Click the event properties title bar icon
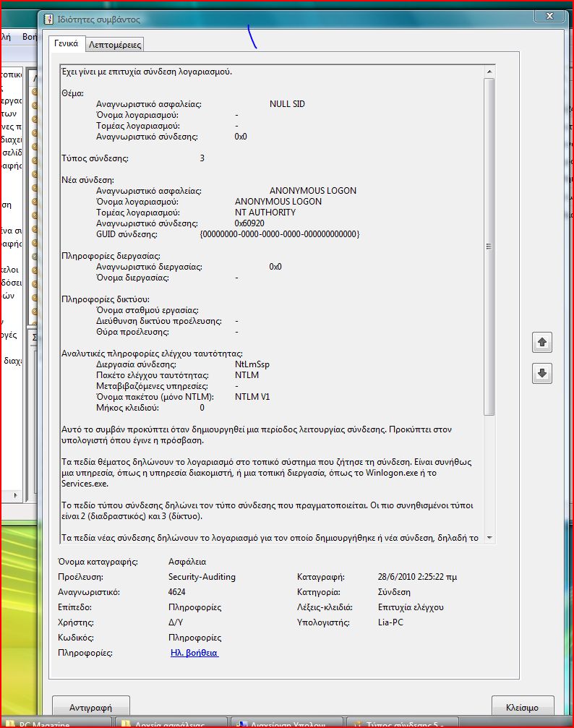 pos(48,19)
